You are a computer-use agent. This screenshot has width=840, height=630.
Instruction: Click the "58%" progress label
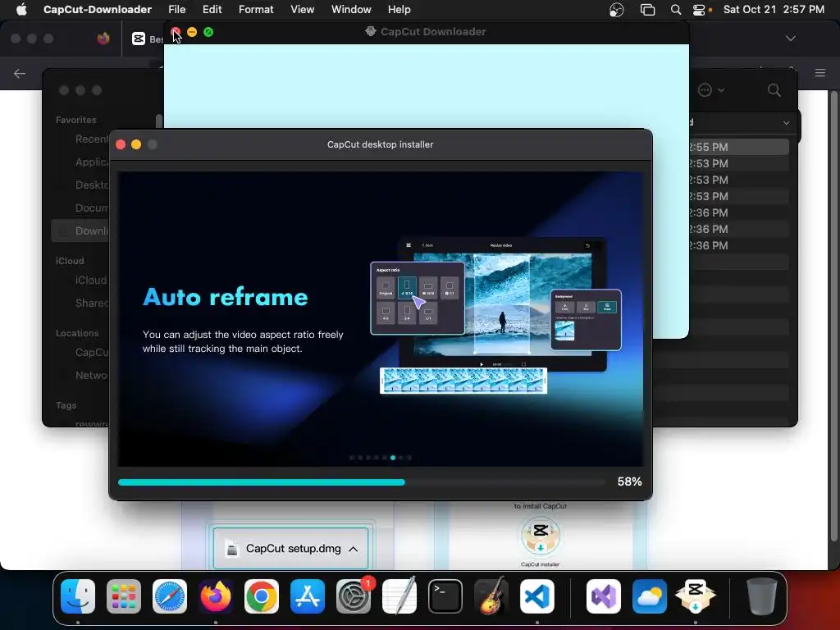629,482
